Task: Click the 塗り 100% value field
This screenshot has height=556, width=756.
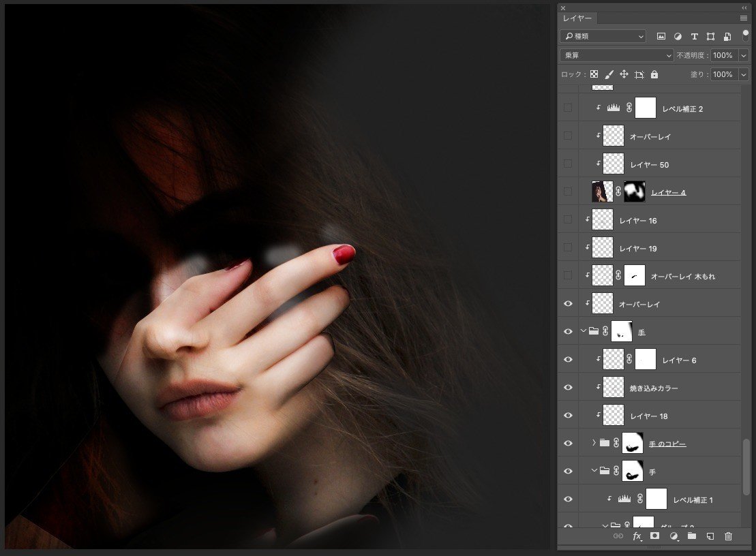Action: [724, 74]
